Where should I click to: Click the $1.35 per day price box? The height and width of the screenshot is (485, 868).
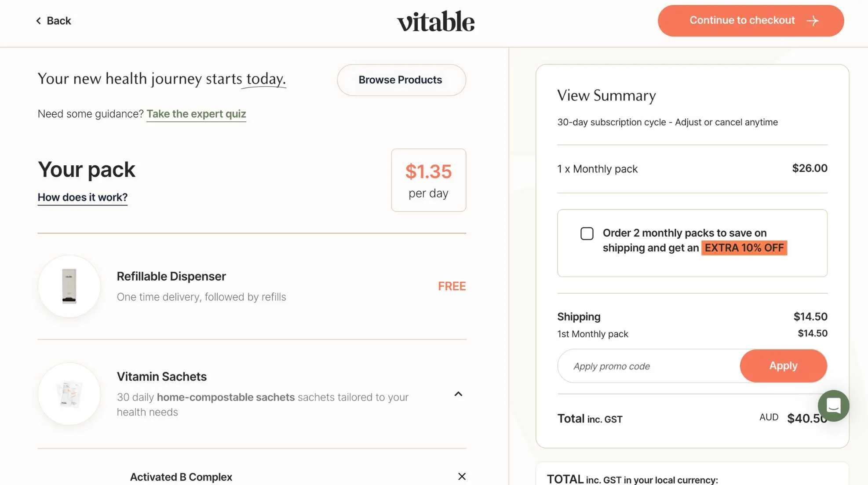tap(428, 180)
